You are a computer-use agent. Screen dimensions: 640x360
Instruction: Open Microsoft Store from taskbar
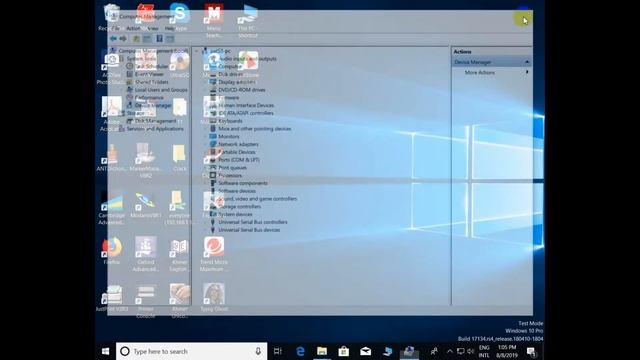pos(344,351)
